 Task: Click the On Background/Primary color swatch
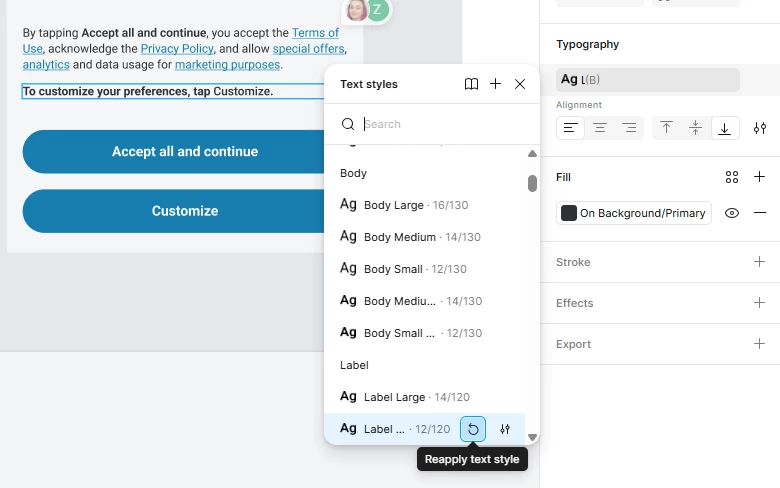pyautogui.click(x=569, y=213)
